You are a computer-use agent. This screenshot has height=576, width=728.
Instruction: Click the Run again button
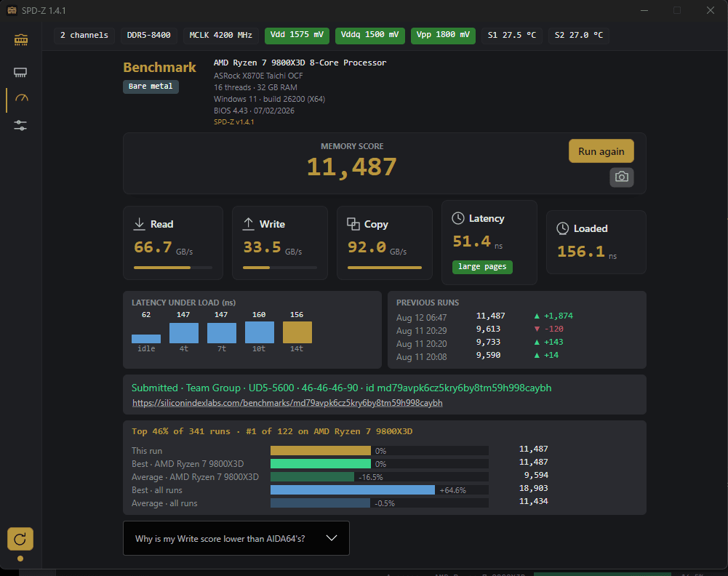(601, 151)
